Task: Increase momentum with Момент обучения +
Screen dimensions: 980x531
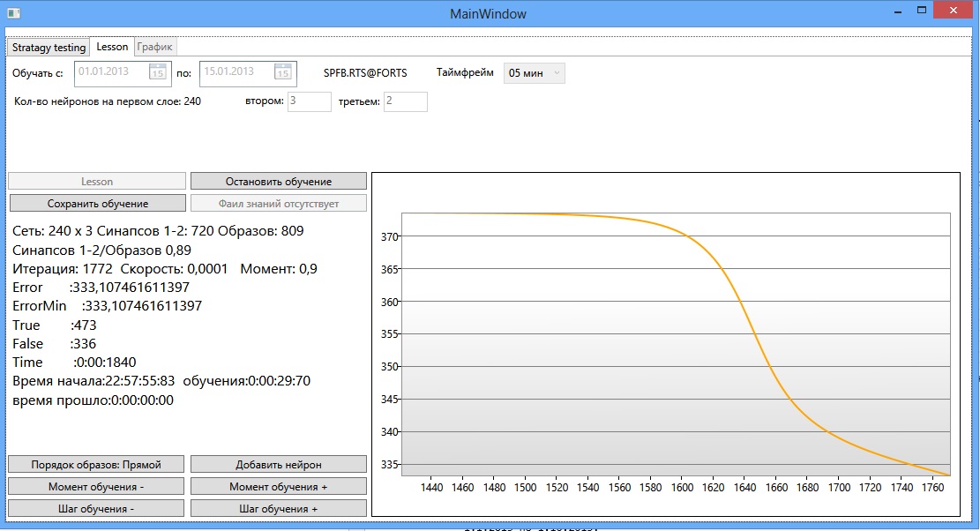Action: pyautogui.click(x=278, y=487)
